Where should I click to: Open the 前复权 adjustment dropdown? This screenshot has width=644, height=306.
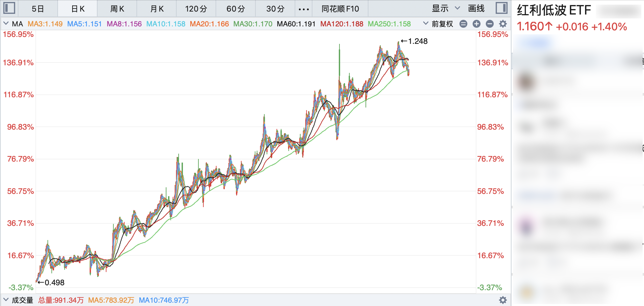[x=438, y=24]
